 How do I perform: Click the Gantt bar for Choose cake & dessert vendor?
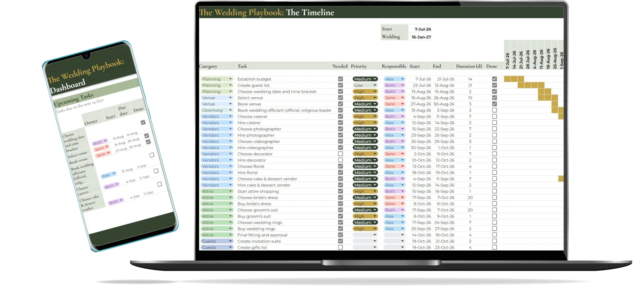[561, 179]
